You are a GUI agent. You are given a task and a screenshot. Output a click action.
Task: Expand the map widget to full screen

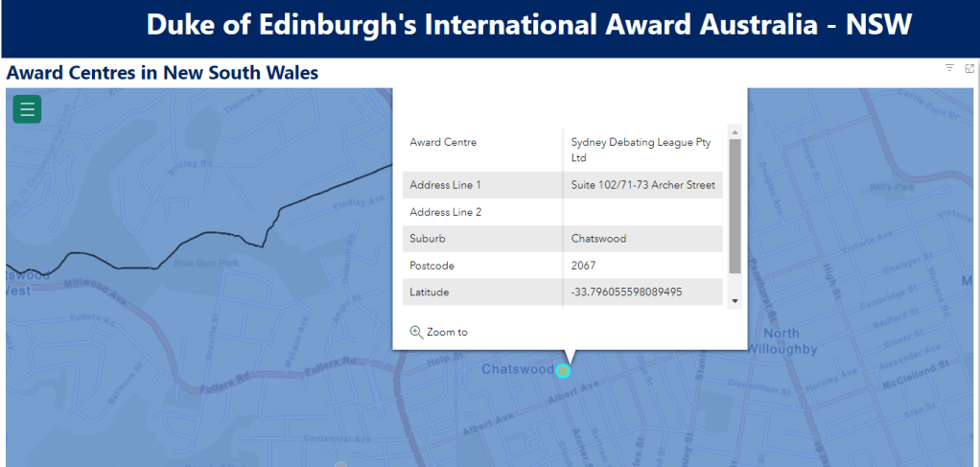point(969,68)
